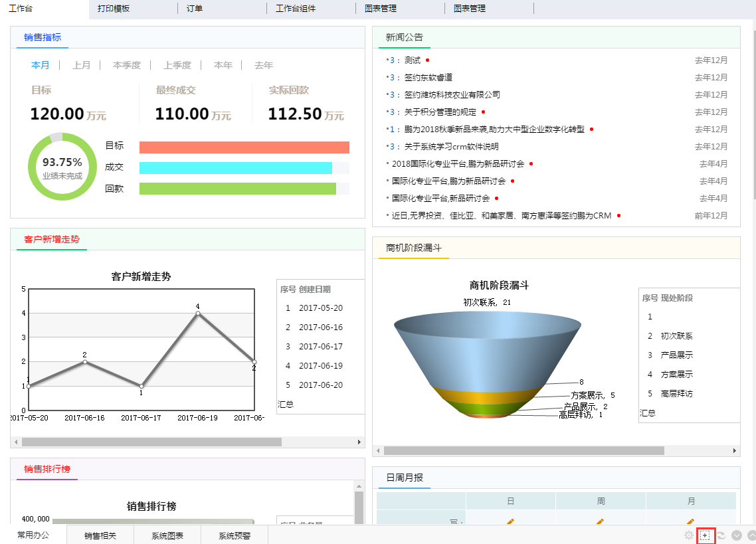Click the pencil icon under 月 column
The width and height of the screenshot is (756, 544).
coord(690,520)
